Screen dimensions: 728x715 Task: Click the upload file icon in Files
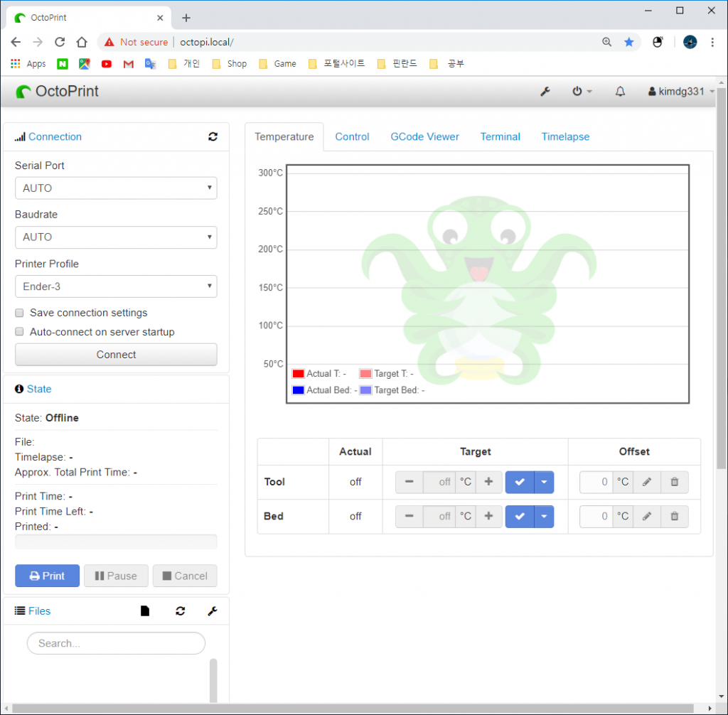click(145, 611)
